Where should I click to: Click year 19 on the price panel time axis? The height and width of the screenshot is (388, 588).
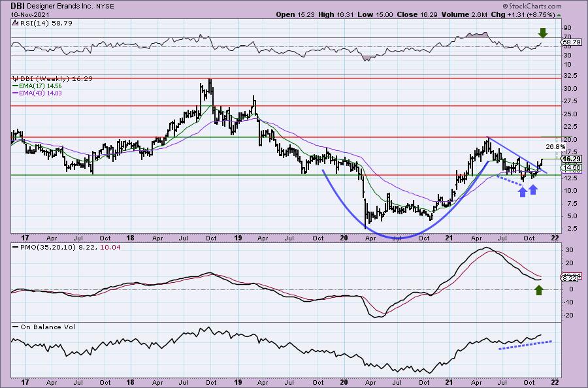[x=238, y=238]
